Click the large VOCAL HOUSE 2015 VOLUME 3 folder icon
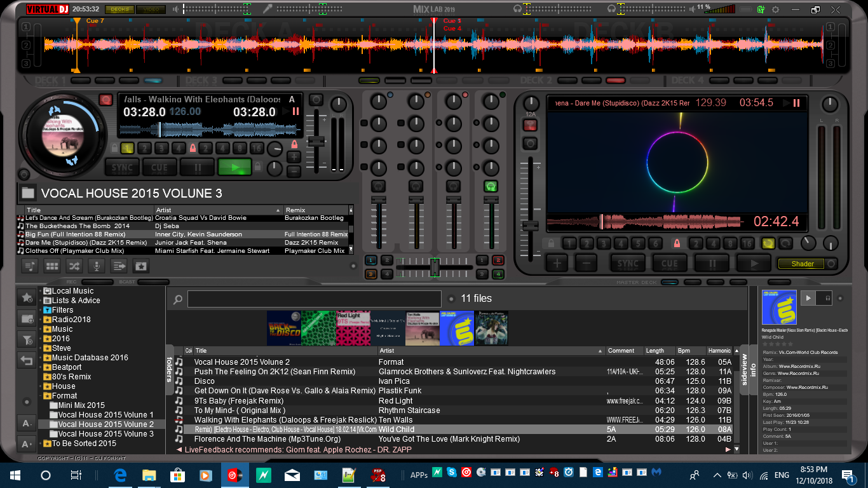 (x=28, y=193)
